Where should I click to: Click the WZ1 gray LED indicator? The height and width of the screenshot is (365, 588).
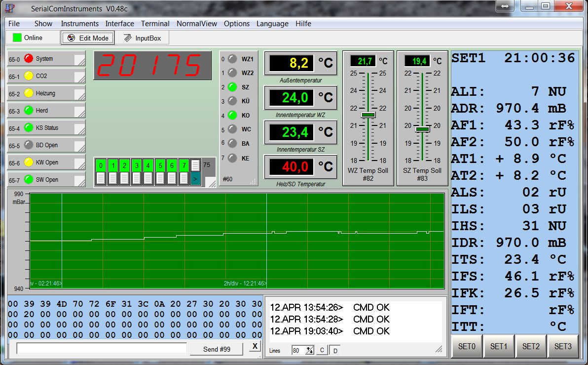(232, 59)
